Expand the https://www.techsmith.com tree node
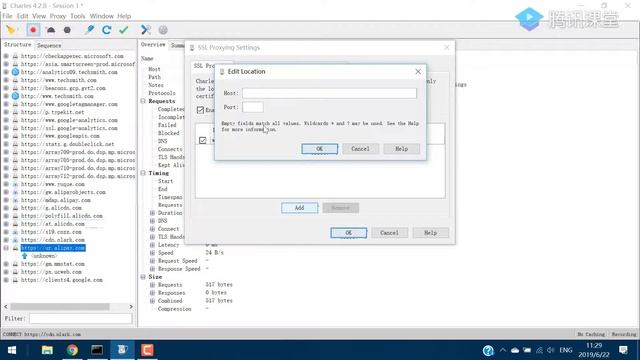The image size is (640, 360). 6,80
